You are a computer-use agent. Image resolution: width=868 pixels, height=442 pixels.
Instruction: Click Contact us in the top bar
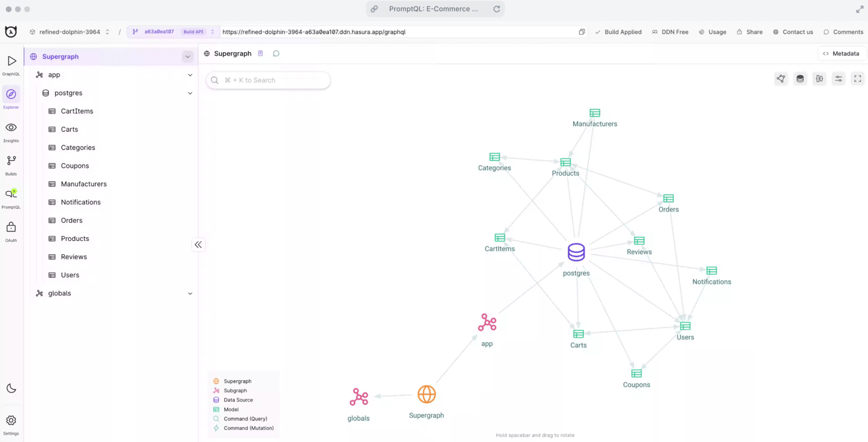click(794, 32)
